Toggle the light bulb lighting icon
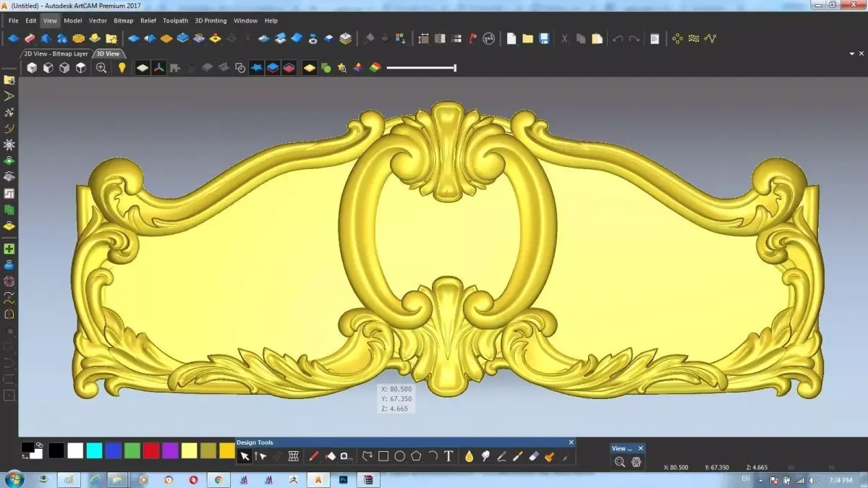Screen dimensions: 868x488 122,68
